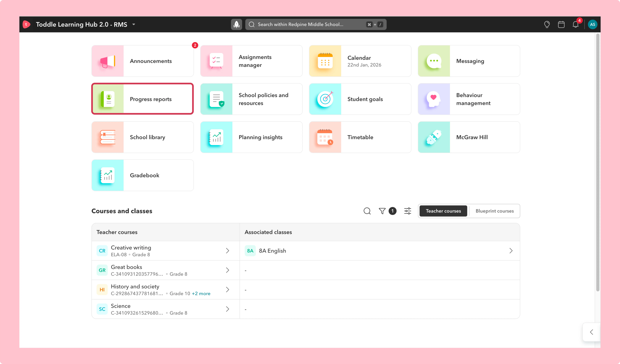The width and height of the screenshot is (620, 364).
Task: Click the GR Great books badge
Action: (x=102, y=270)
